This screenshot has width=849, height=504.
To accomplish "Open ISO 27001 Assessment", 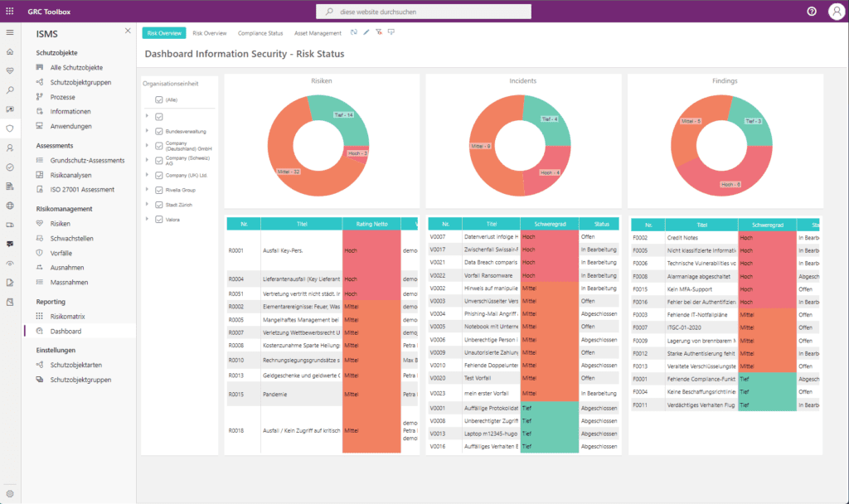I will point(82,190).
